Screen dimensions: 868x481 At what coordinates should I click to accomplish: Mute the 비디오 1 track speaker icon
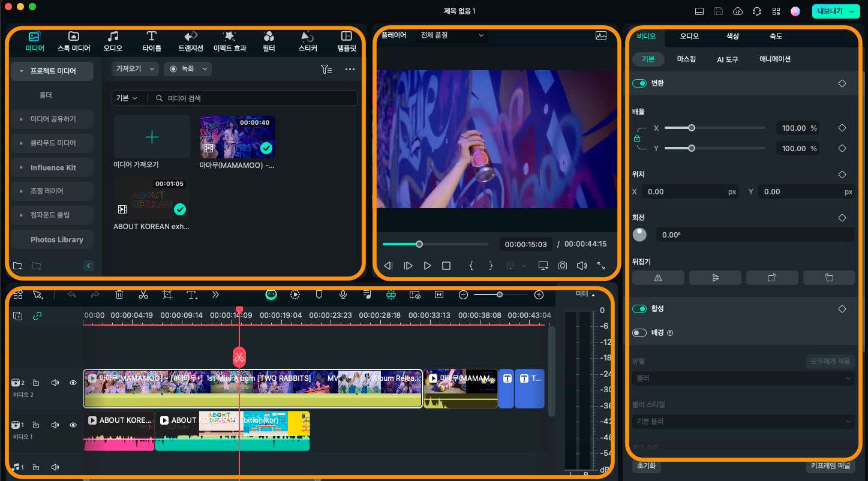point(55,425)
